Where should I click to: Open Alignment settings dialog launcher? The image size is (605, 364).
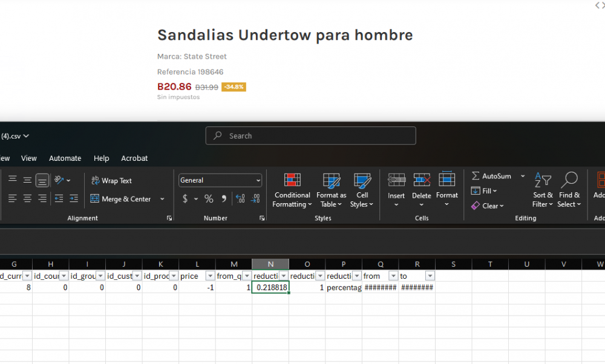click(169, 218)
